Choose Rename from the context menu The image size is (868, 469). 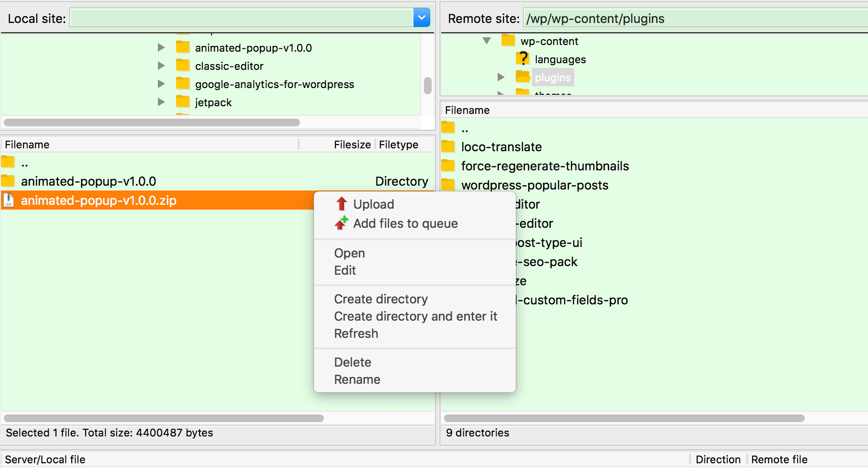pyautogui.click(x=357, y=380)
